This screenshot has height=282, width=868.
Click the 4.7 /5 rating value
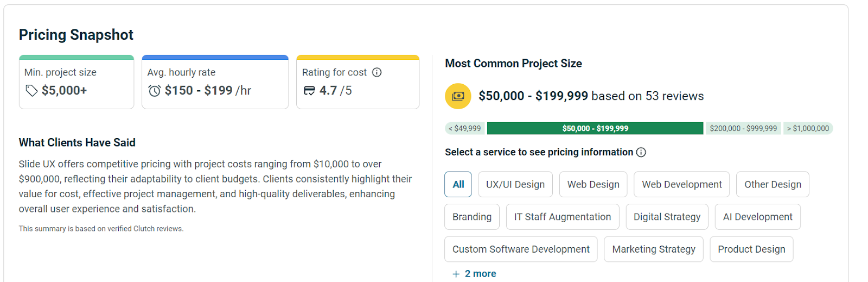(x=335, y=91)
